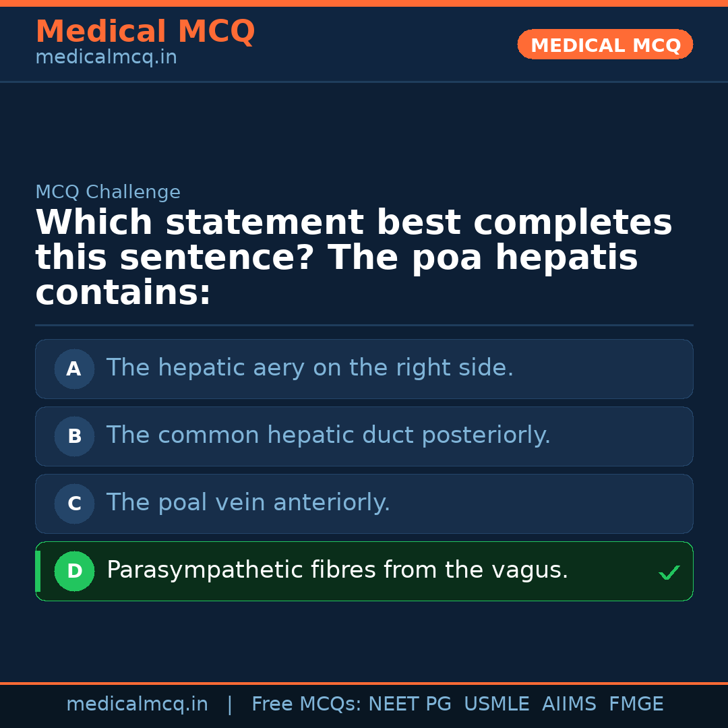
Task: Click FMGE in the footer
Action: (636, 704)
